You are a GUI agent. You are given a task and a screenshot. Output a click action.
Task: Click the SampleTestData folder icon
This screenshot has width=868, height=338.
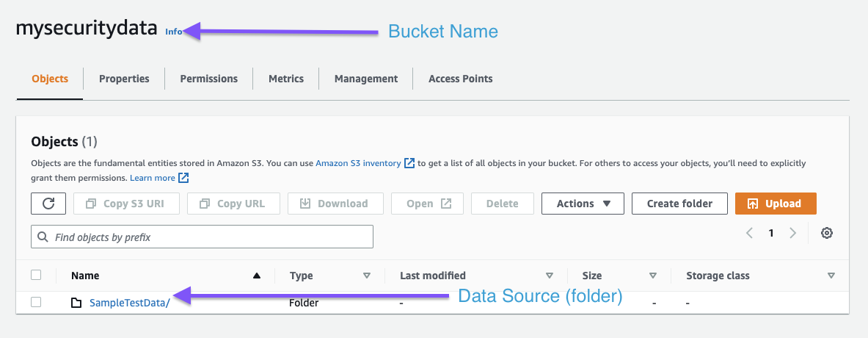click(76, 302)
